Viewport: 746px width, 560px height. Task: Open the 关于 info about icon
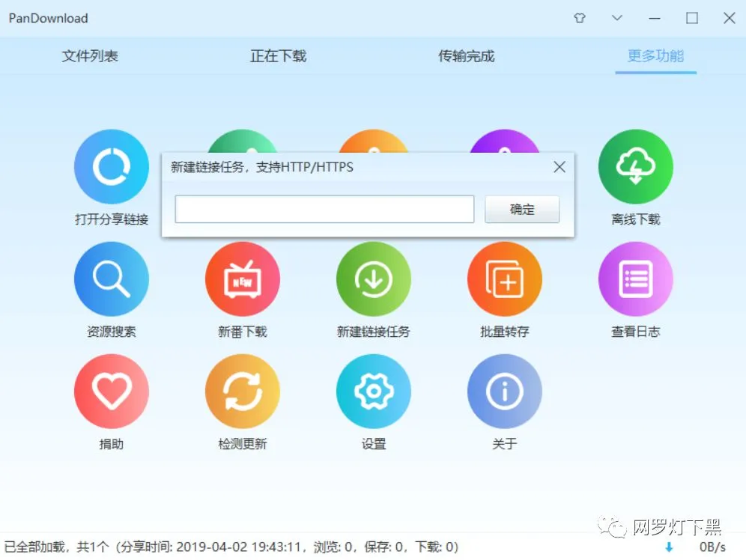click(505, 392)
